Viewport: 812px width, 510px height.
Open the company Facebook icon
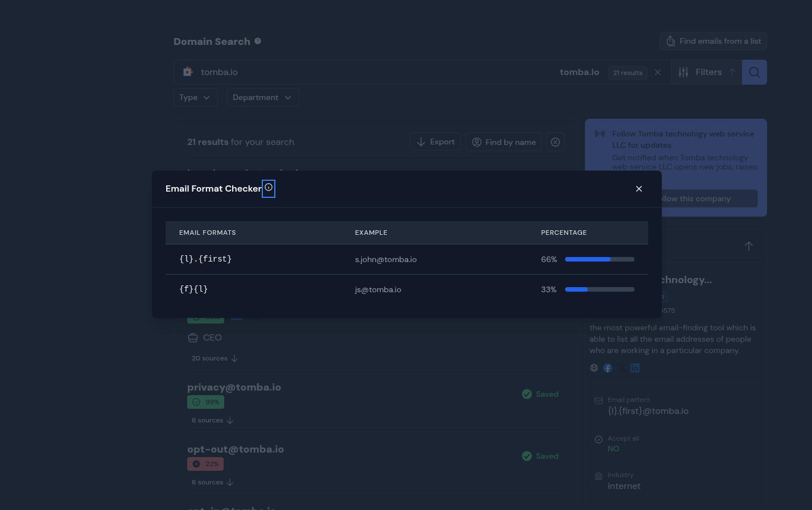[x=608, y=368]
